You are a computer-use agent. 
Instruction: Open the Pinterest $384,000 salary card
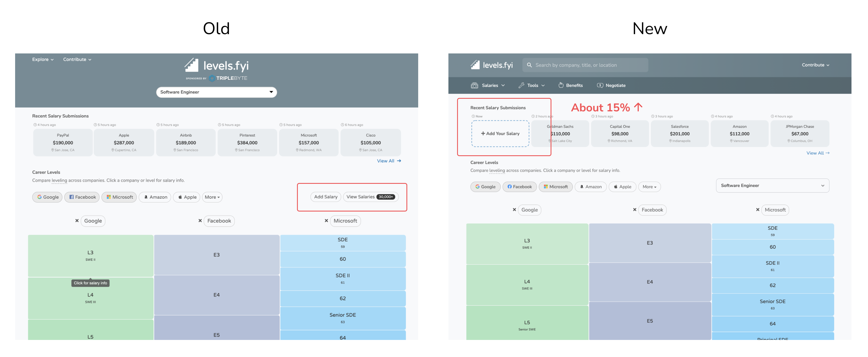[247, 143]
